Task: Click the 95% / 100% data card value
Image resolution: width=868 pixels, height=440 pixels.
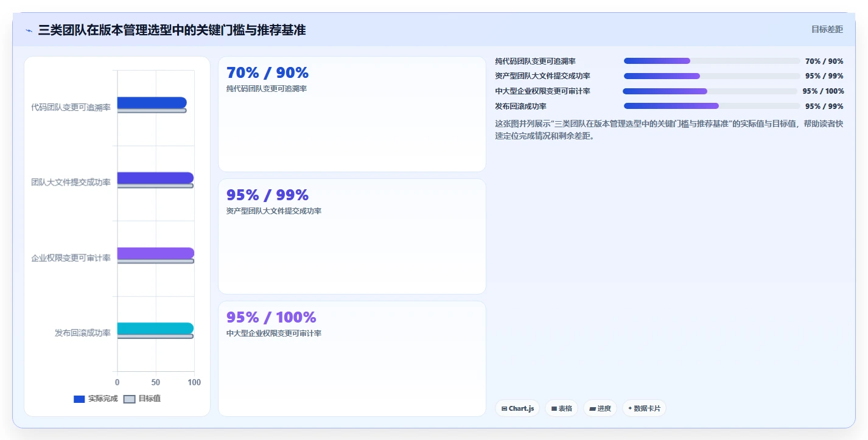Action: point(271,318)
